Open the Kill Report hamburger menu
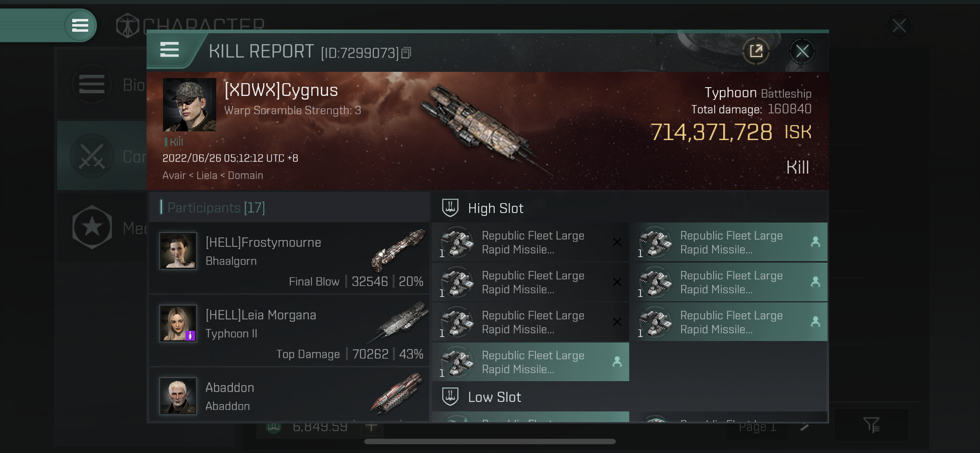This screenshot has width=980, height=453. [169, 50]
